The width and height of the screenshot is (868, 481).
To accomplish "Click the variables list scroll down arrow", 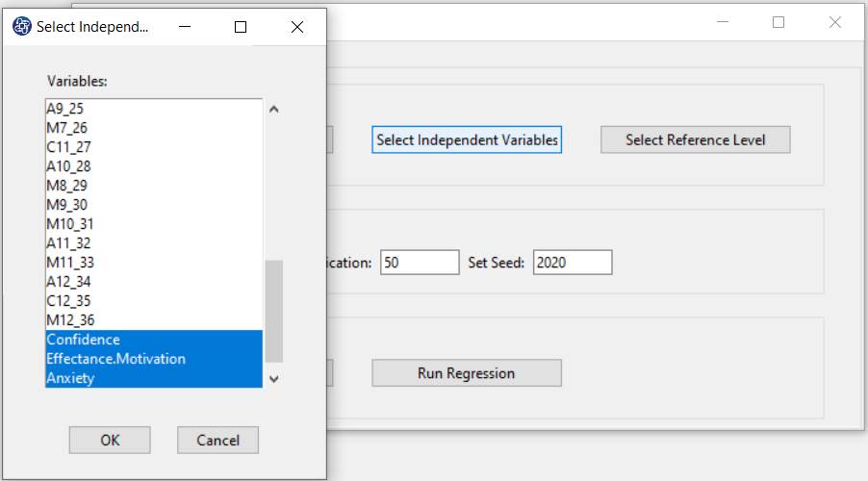I will coord(273,379).
